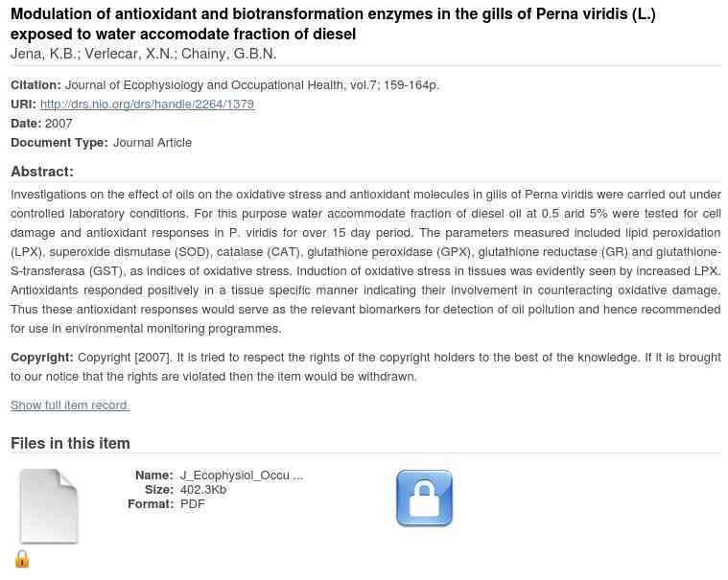
Task: Click the file size 402.3Kb value
Action: pyautogui.click(x=203, y=490)
